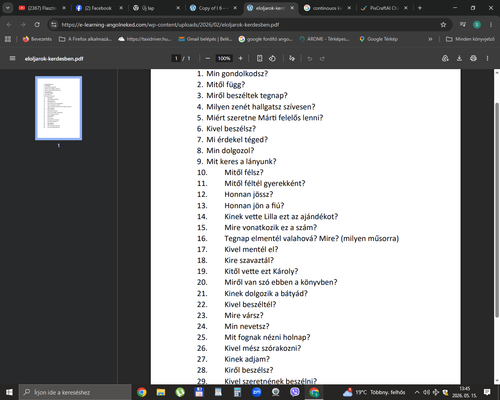Bookmark this page with the star icon

point(443,24)
